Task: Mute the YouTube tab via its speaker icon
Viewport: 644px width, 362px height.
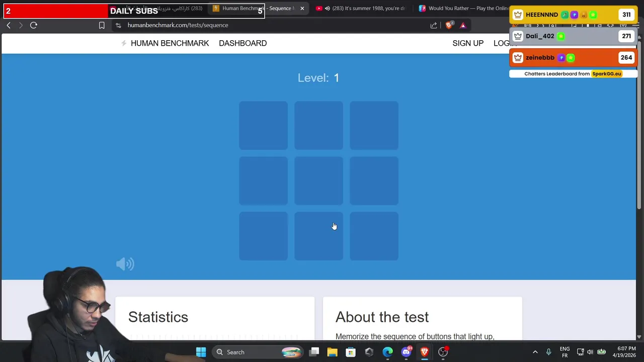Action: 328,9
